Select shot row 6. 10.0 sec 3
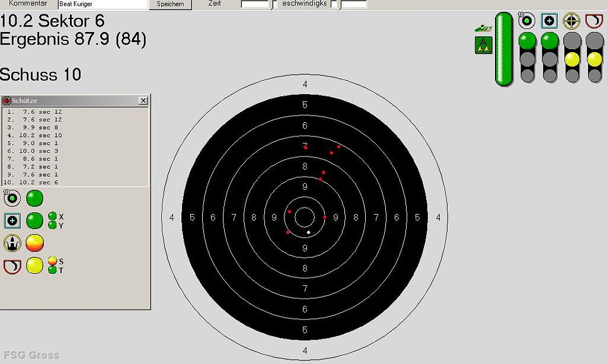 (x=75, y=151)
